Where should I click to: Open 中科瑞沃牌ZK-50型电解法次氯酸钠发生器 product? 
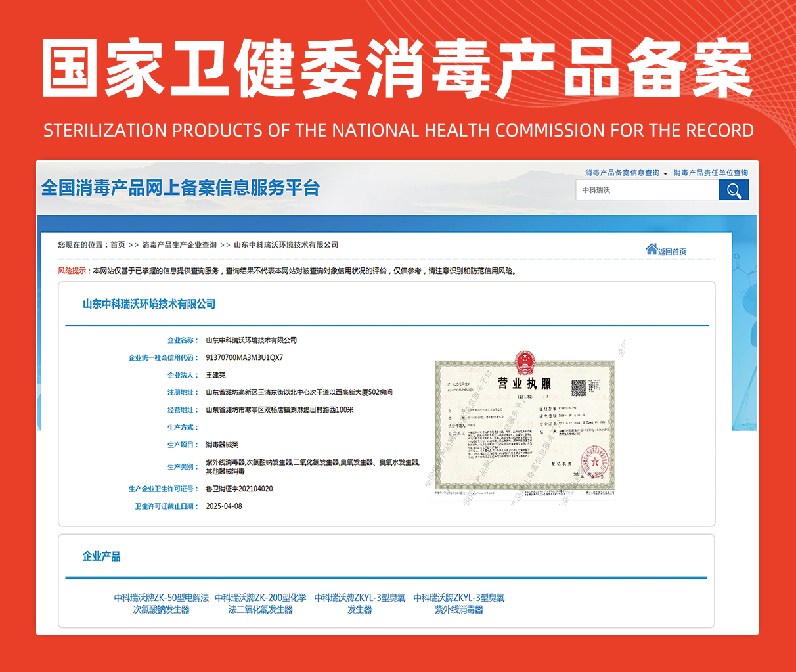coord(162,604)
